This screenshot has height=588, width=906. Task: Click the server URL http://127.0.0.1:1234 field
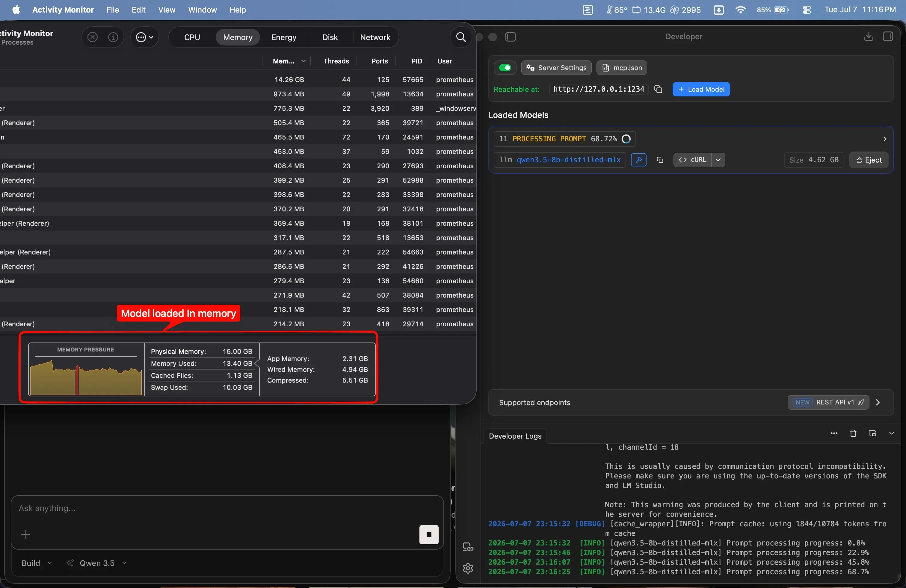[598, 90]
